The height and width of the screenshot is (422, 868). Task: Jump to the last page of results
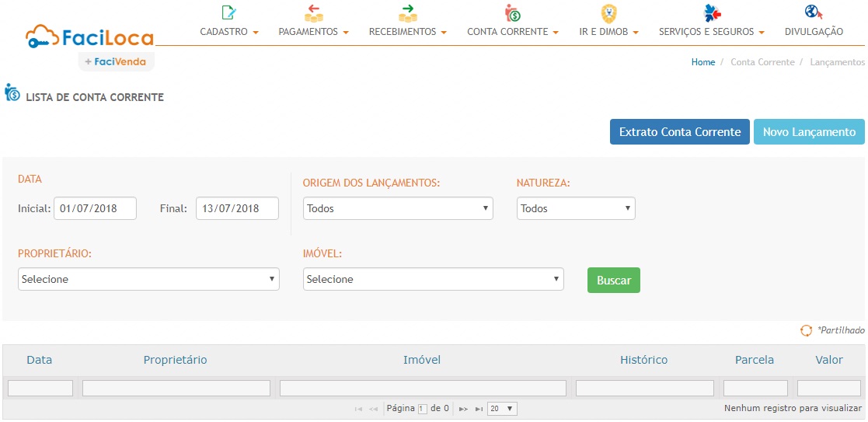479,409
